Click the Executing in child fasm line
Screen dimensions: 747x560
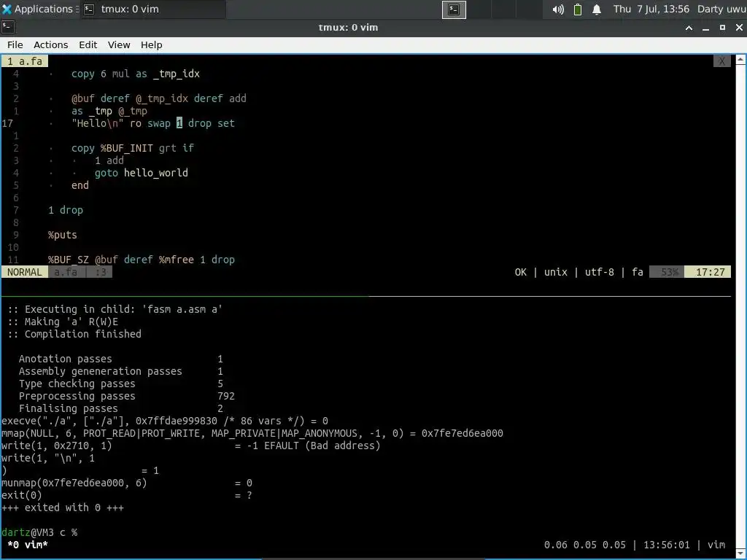(x=115, y=309)
